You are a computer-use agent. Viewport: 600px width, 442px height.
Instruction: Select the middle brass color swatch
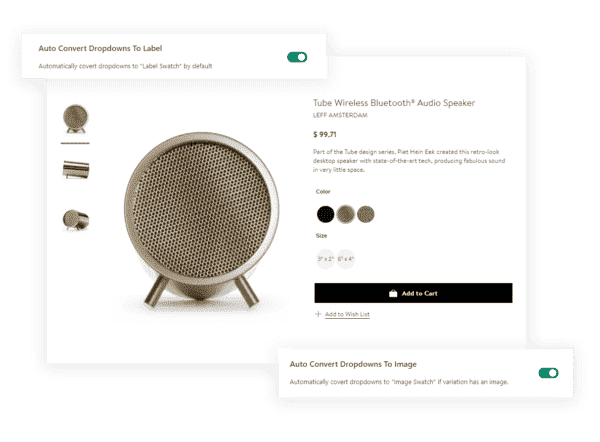(x=346, y=214)
